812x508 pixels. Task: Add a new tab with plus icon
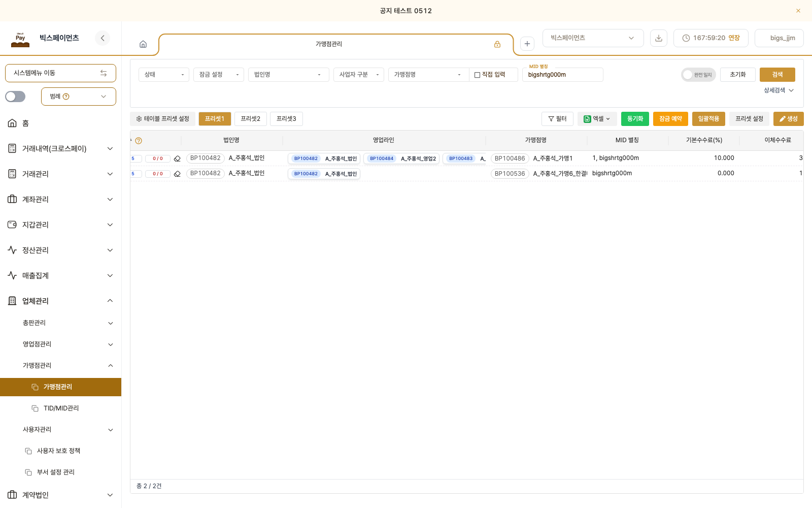(x=527, y=44)
